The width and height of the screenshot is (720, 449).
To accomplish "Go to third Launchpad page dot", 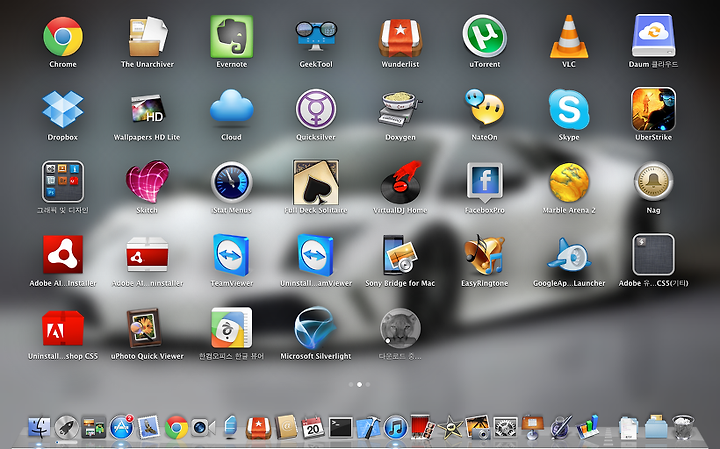I will (368, 385).
